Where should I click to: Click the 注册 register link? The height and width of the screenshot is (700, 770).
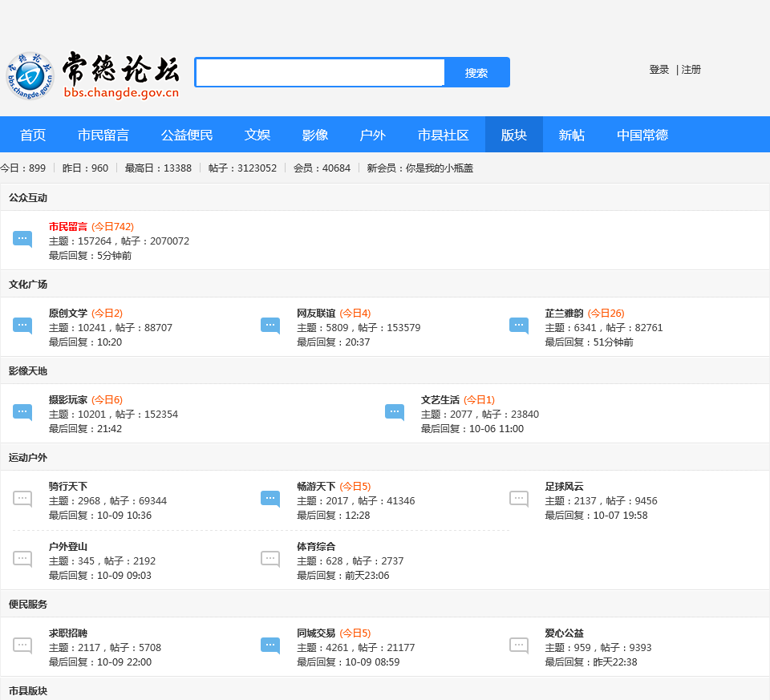coord(691,70)
